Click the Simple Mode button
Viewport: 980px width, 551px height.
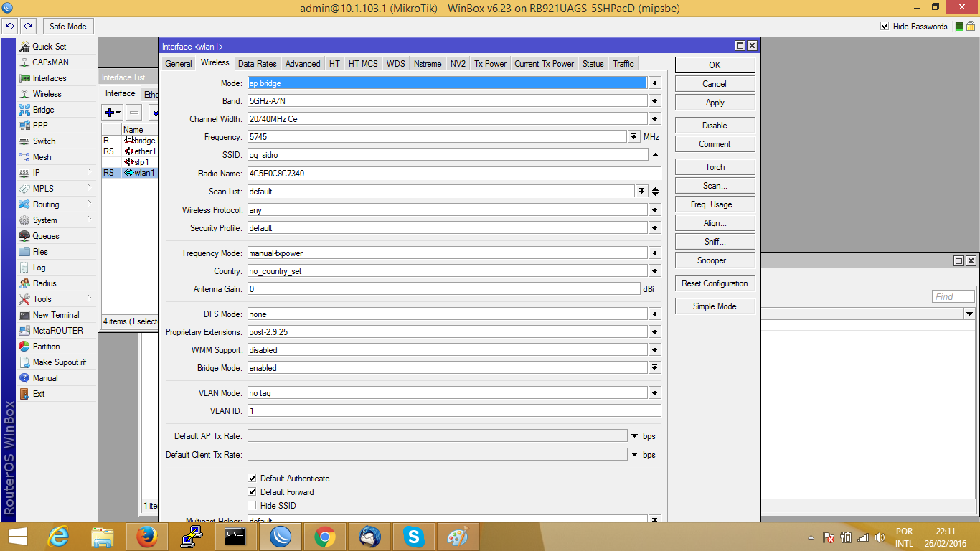[x=715, y=306]
